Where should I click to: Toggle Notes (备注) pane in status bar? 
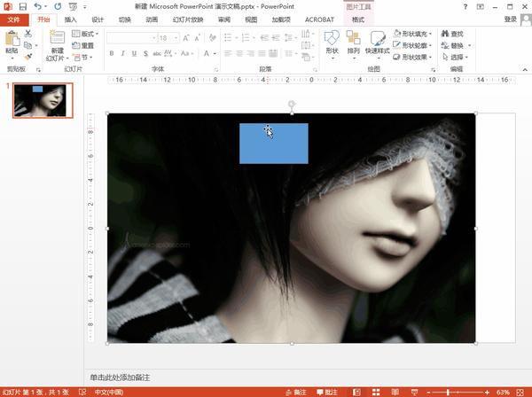[x=296, y=393]
